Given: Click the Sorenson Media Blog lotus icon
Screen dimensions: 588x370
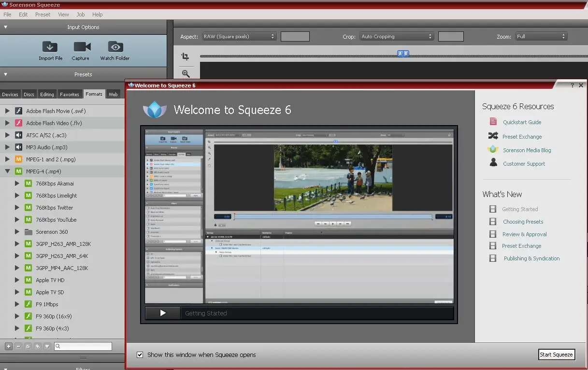Looking at the screenshot, I should [x=493, y=150].
